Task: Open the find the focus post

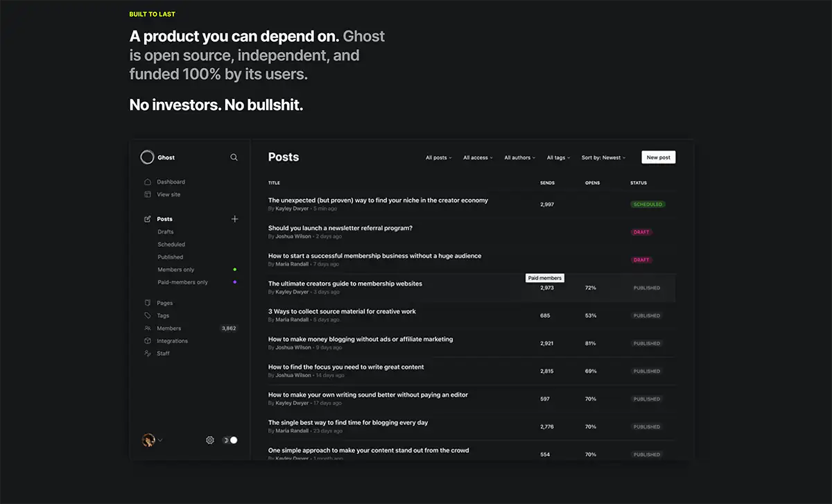Action: click(x=346, y=367)
